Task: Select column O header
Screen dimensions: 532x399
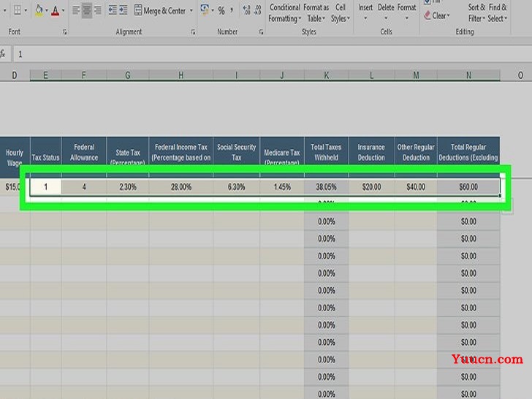Action: (520, 75)
